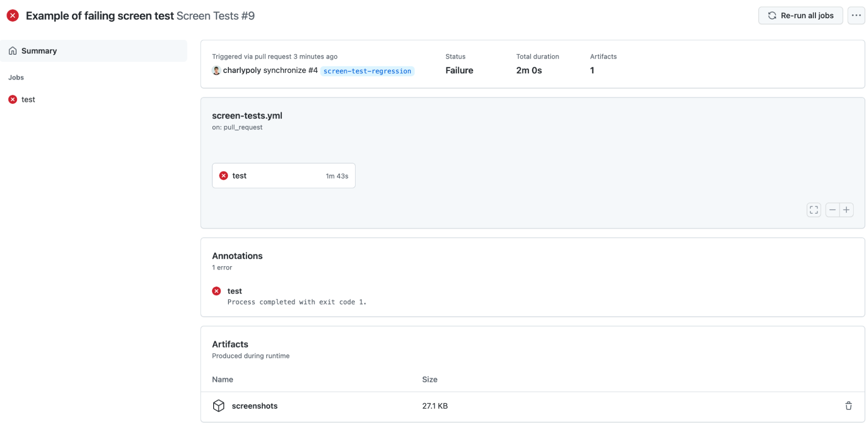Click the red failure icon beside workflow title
This screenshot has height=436, width=868.
pos(13,15)
